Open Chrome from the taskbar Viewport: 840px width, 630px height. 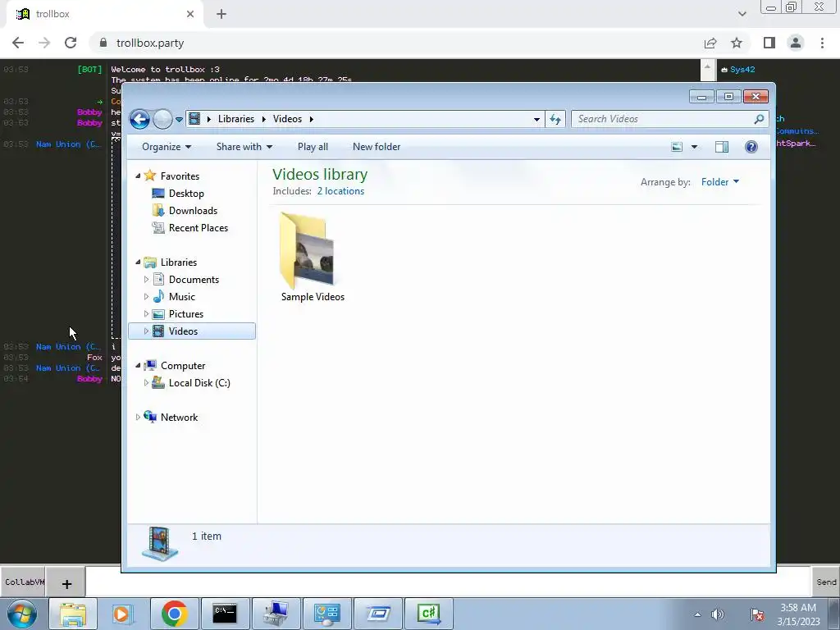174,614
